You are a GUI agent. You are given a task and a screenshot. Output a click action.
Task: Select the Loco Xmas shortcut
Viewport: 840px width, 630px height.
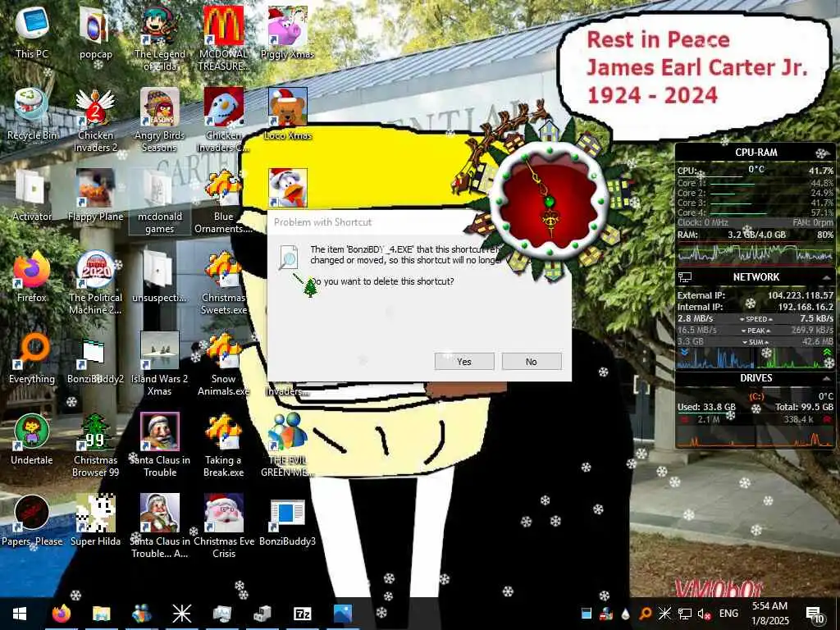[x=287, y=113]
